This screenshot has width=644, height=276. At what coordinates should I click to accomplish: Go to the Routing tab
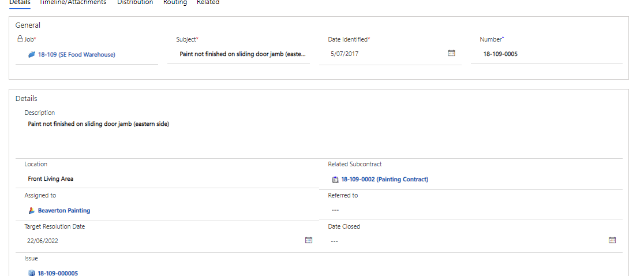pyautogui.click(x=175, y=2)
